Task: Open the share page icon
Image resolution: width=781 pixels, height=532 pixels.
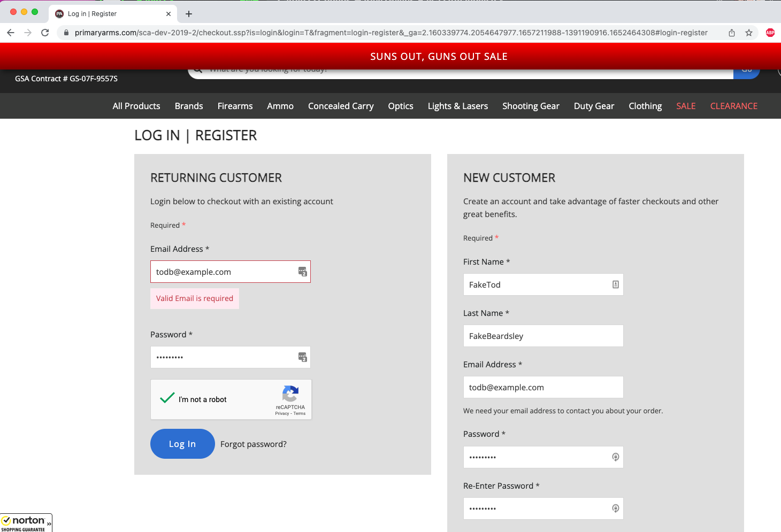Action: tap(731, 33)
